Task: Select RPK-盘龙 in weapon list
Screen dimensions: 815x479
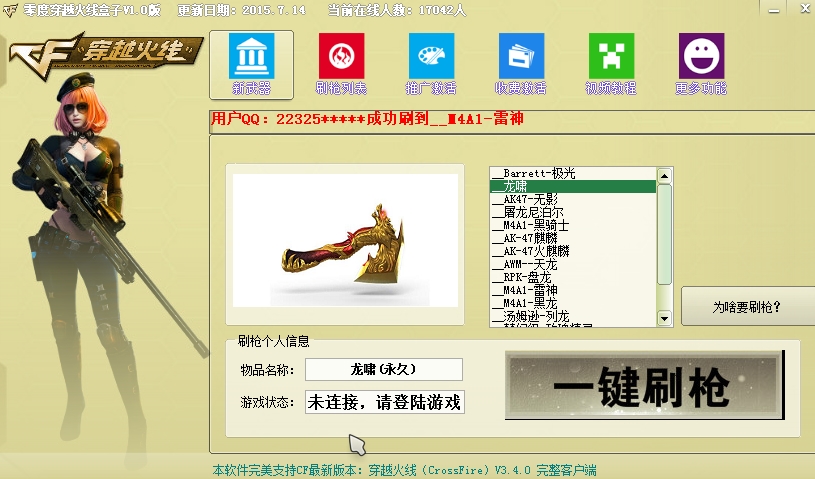Action: [x=573, y=277]
